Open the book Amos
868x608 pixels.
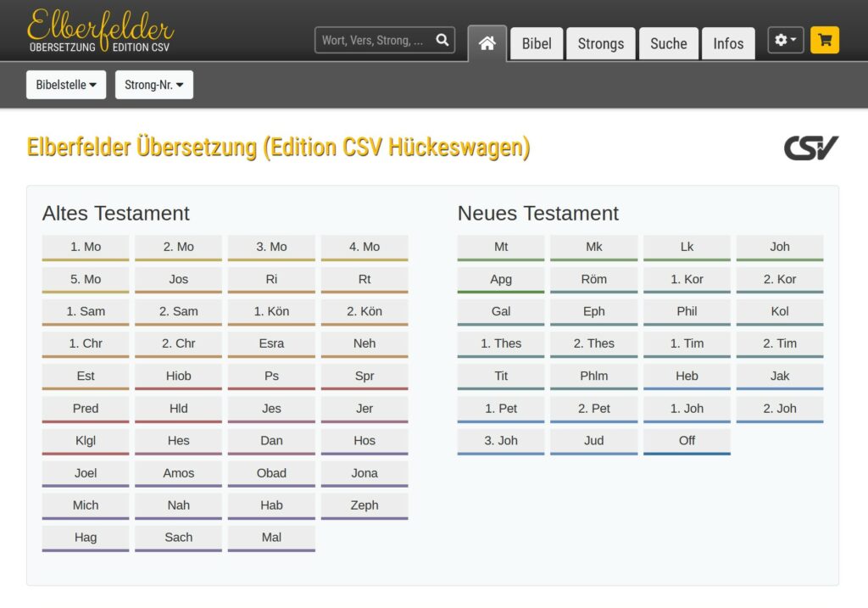click(178, 474)
